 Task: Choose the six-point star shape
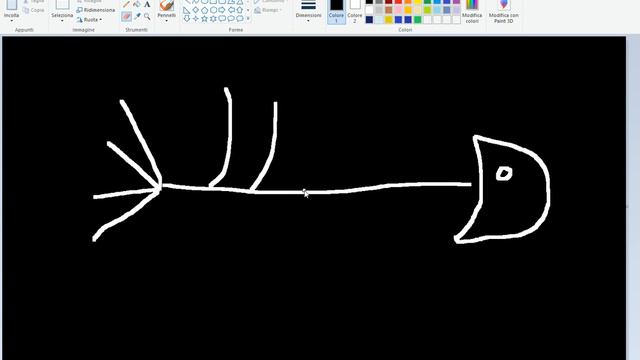pos(213,18)
